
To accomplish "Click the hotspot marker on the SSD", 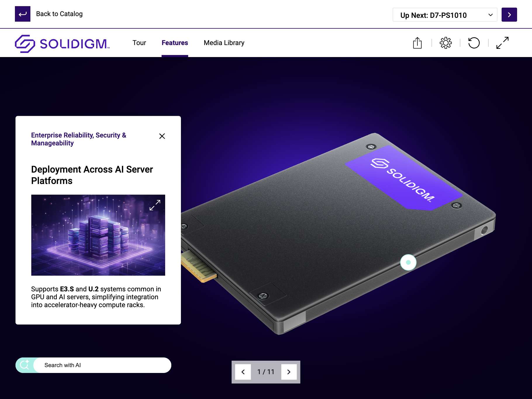I will 408,262.
